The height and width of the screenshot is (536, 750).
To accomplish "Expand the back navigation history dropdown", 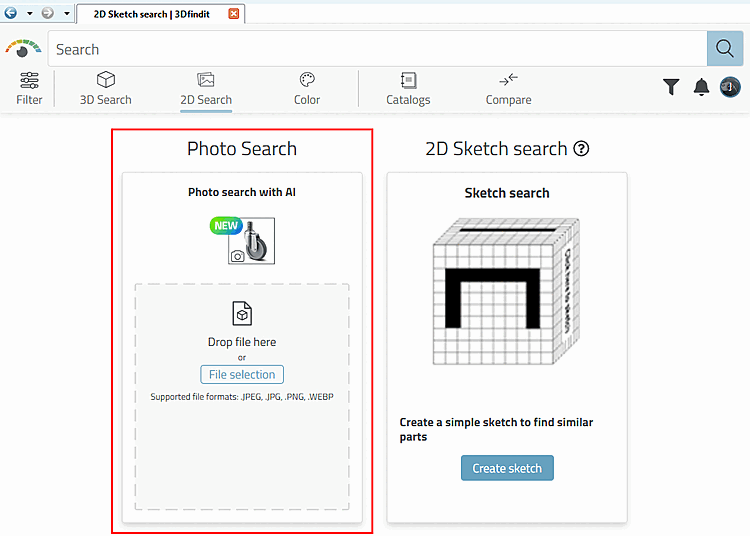I will point(30,14).
